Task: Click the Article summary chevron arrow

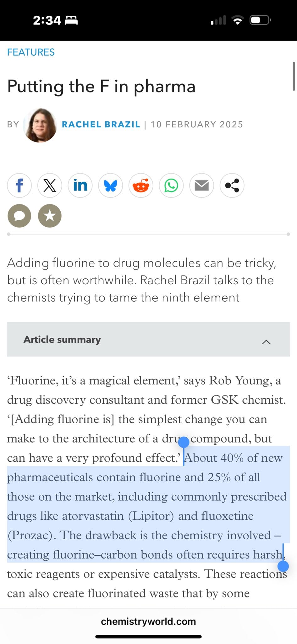Action: click(x=266, y=342)
